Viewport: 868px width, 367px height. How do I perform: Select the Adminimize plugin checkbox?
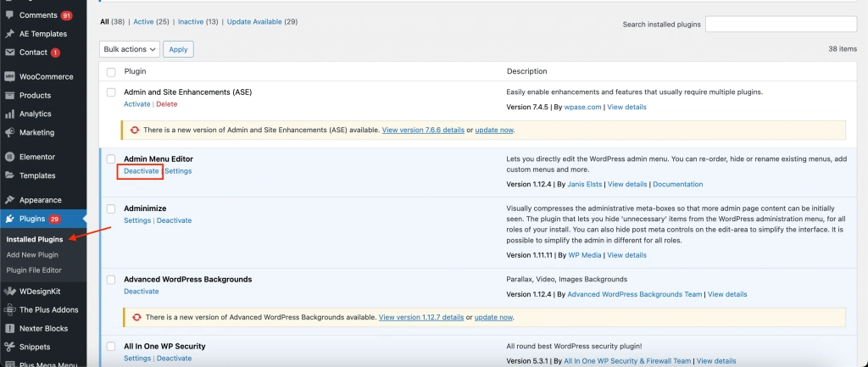[x=111, y=209]
